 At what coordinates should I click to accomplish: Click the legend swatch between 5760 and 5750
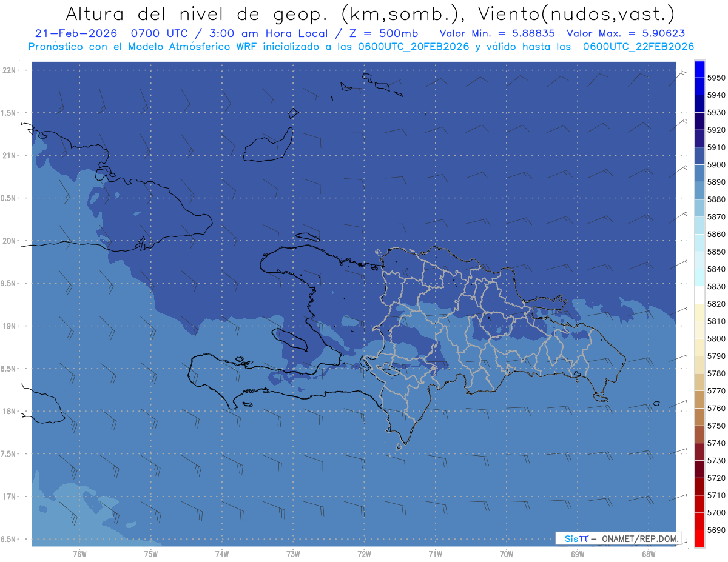(x=699, y=416)
